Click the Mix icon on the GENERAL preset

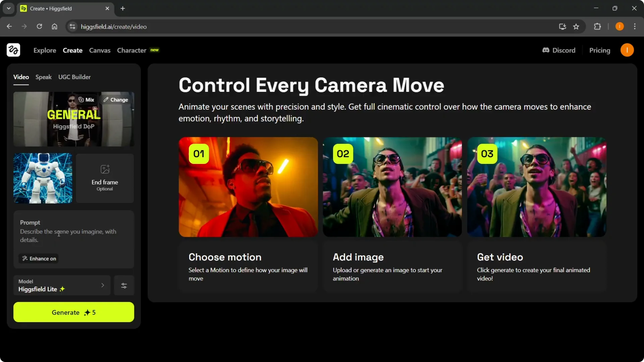pyautogui.click(x=82, y=100)
